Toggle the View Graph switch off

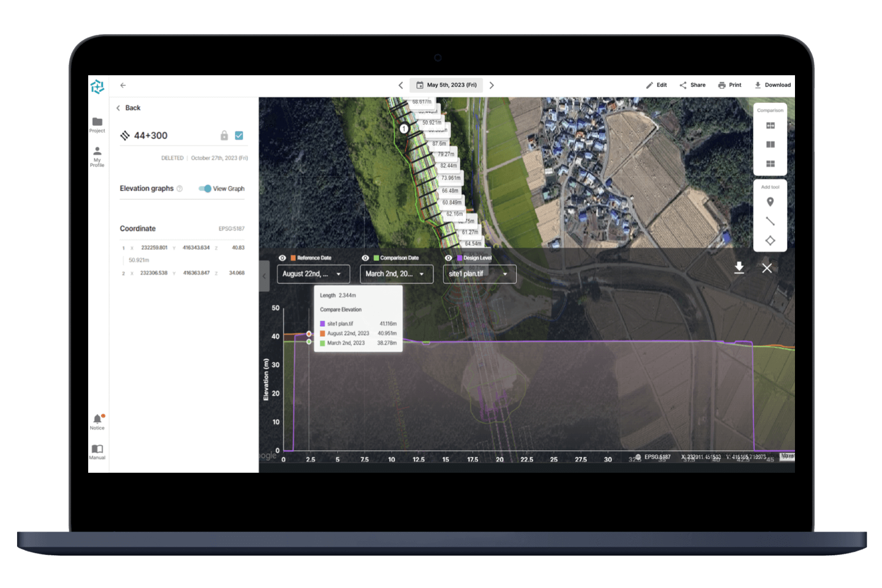[x=205, y=189]
